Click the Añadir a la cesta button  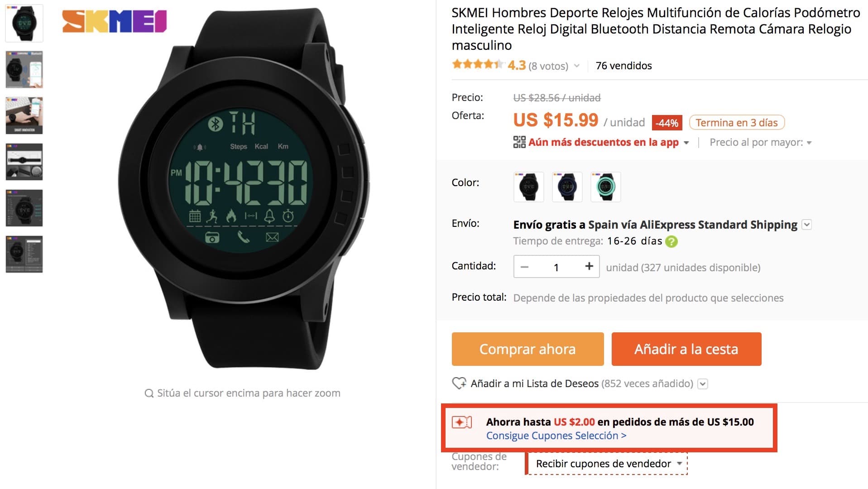pos(686,349)
